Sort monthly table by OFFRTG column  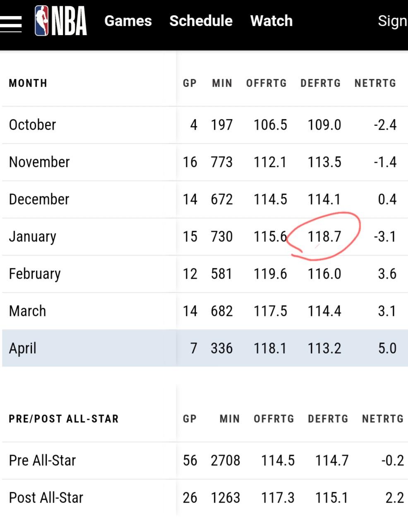266,83
